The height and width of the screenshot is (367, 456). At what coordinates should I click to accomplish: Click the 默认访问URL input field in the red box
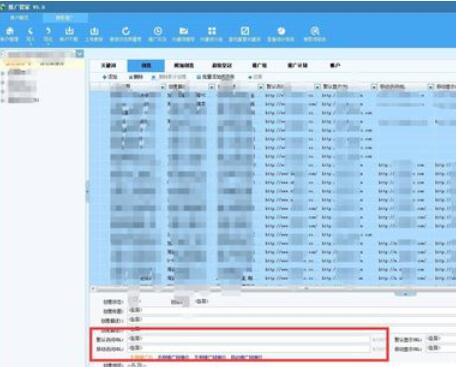(249, 339)
